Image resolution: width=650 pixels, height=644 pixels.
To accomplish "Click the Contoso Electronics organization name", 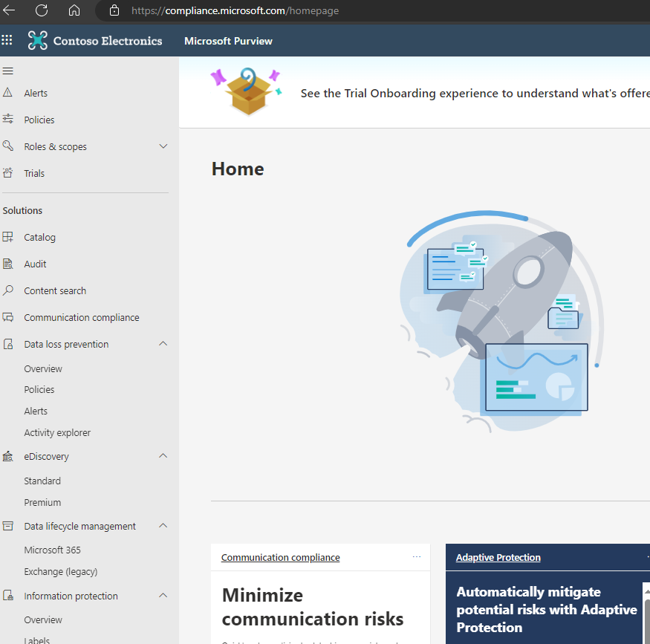I will (108, 41).
